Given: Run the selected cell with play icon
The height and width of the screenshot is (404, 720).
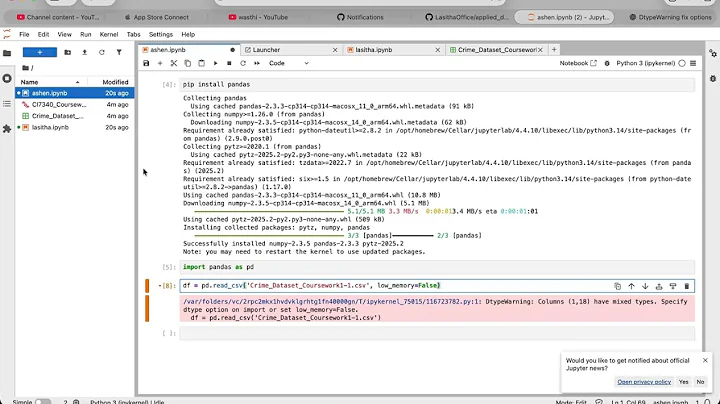Looking at the screenshot, I should pyautogui.click(x=215, y=63).
